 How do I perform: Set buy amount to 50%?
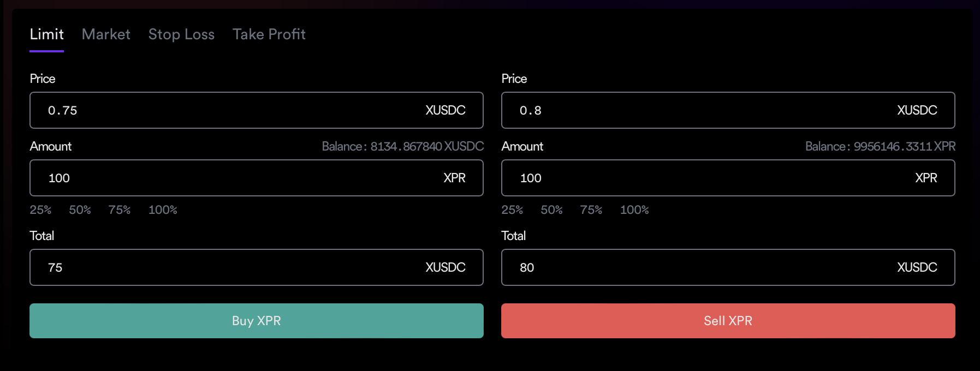pos(80,210)
